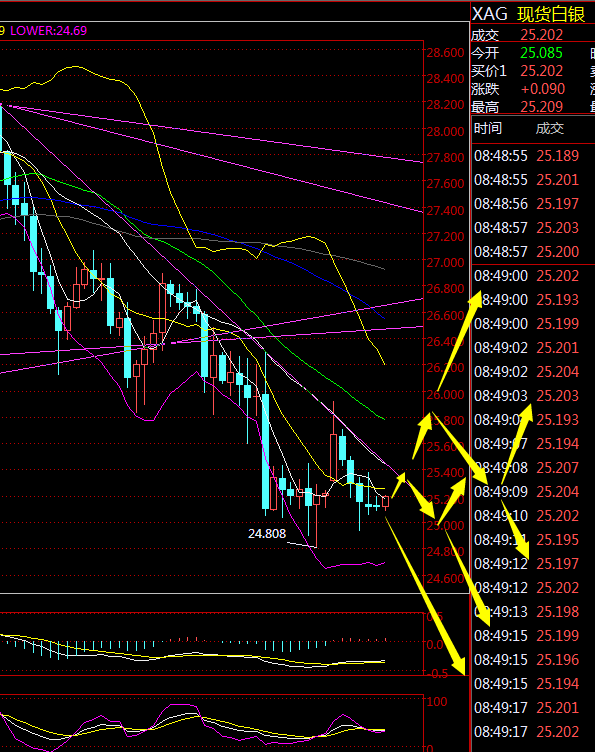Select the 08:48:55 tick at 25.189
The height and width of the screenshot is (752, 595).
526,155
